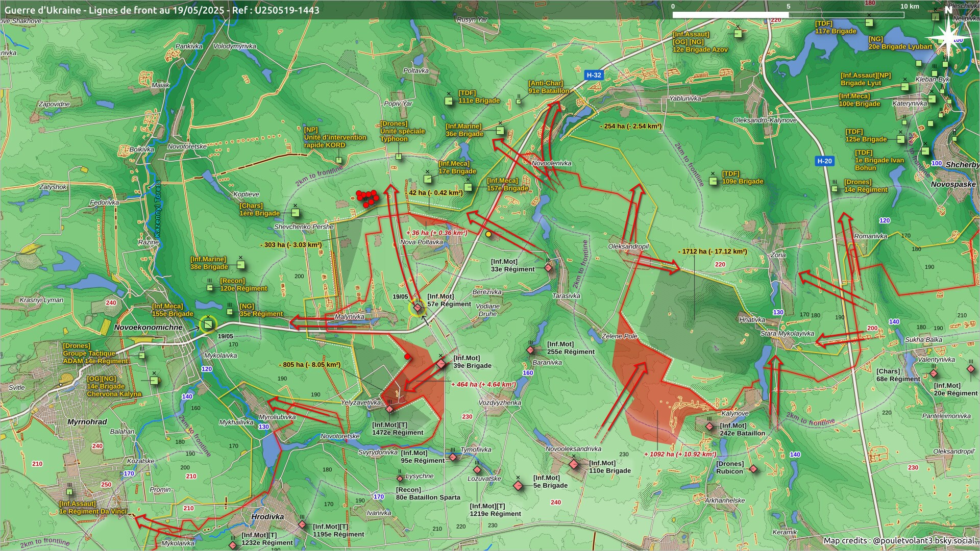The image size is (980, 551).
Task: Click the '+ 36 ha (+ 0.36 km²)' label
Action: tap(437, 233)
